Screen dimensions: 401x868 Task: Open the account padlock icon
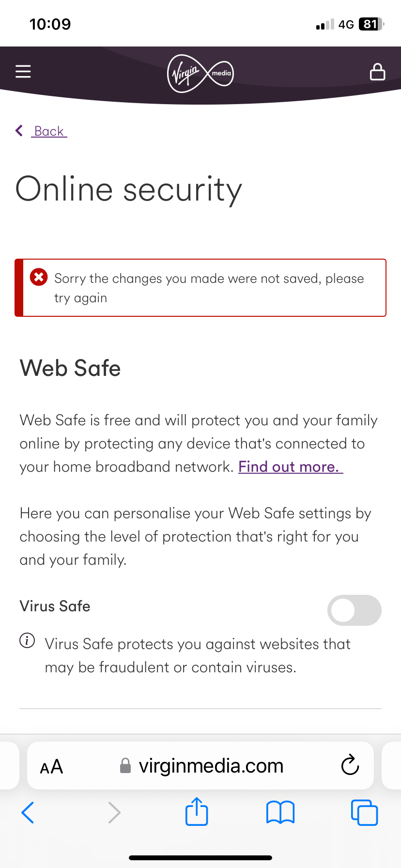pyautogui.click(x=377, y=71)
